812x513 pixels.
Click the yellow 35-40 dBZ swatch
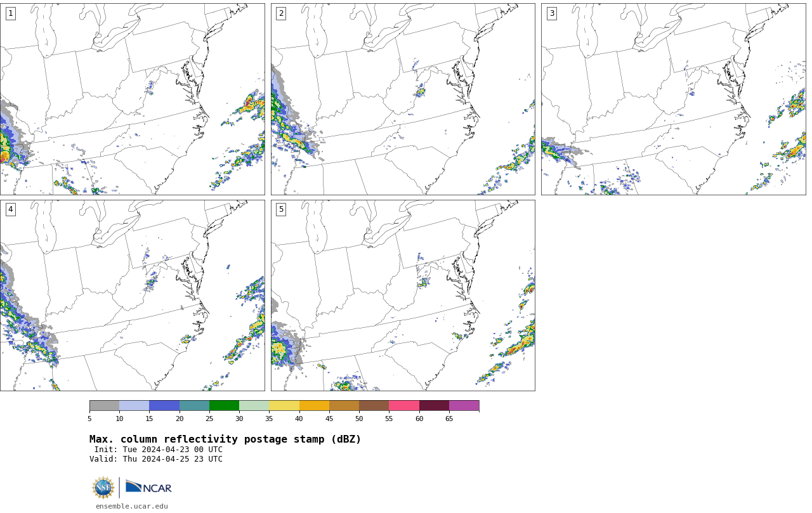[284, 406]
